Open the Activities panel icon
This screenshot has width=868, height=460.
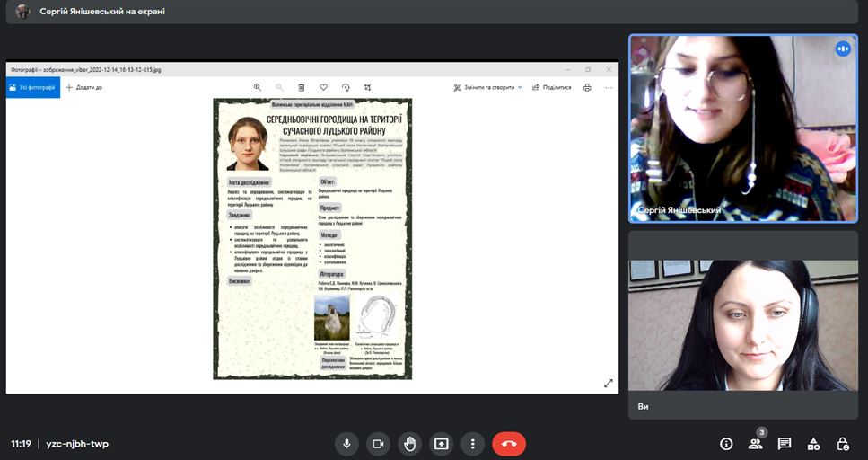[x=813, y=444]
